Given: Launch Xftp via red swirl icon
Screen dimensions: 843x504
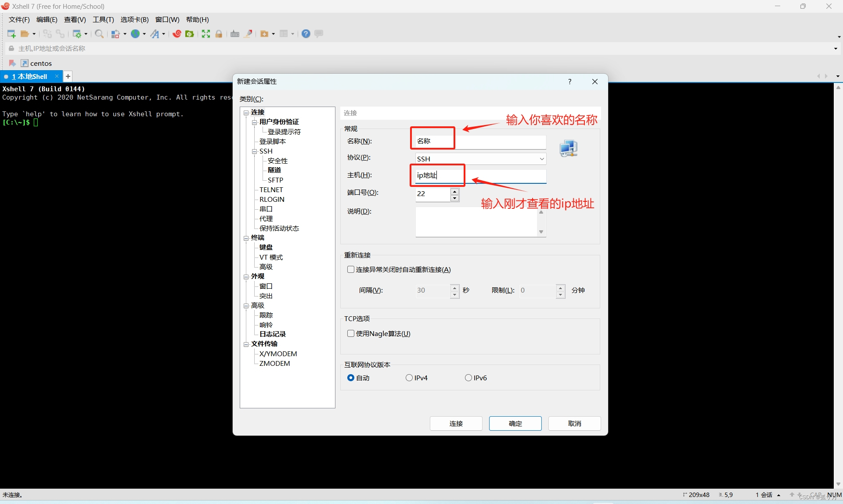Looking at the screenshot, I should [177, 34].
